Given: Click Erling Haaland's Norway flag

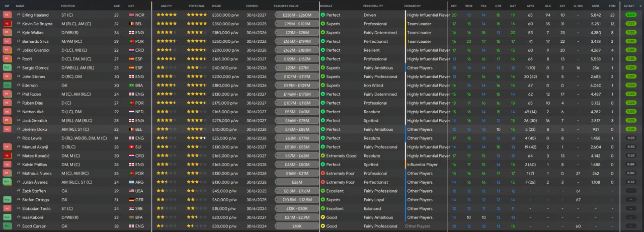Looking at the screenshot, I should [132, 15].
